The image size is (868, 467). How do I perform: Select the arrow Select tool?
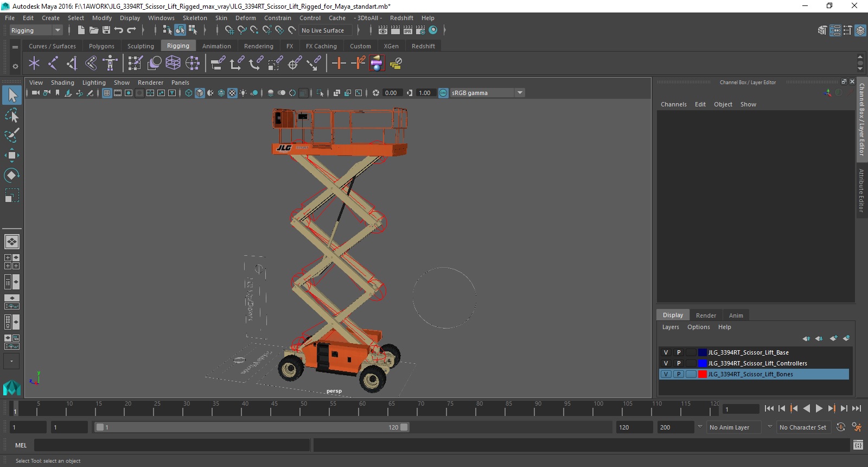point(12,96)
